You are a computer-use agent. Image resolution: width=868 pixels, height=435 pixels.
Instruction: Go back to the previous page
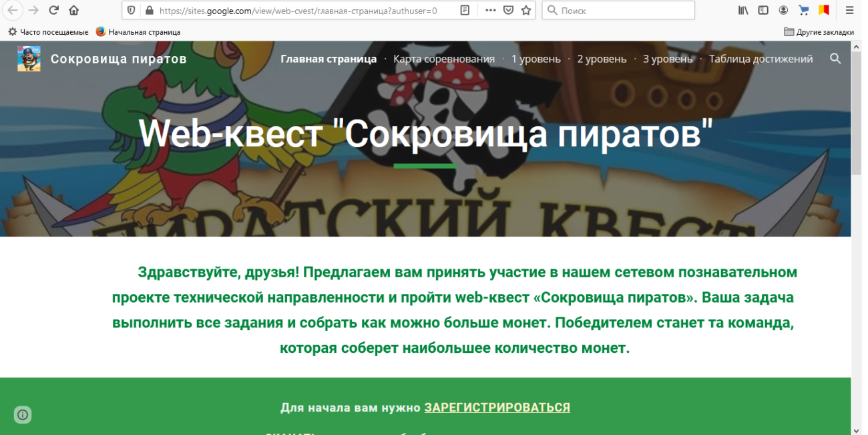pyautogui.click(x=13, y=10)
